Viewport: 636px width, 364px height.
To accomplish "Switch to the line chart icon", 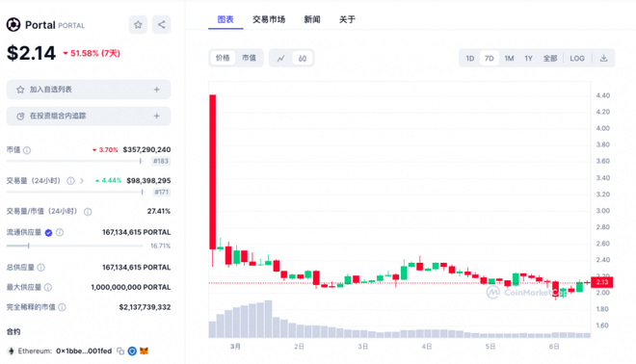I will click(x=280, y=59).
